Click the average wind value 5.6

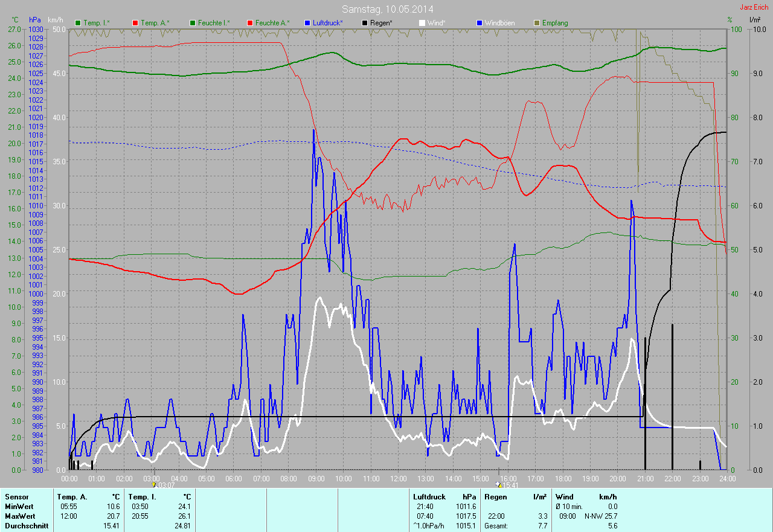click(x=612, y=526)
